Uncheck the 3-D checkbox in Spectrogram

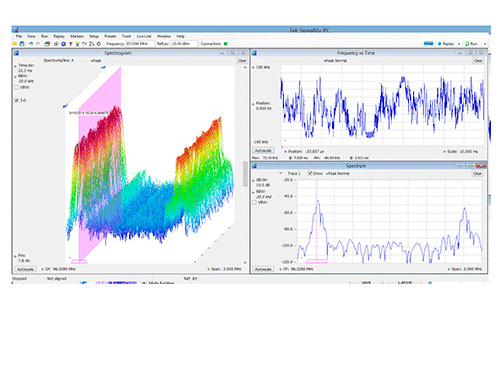16,100
